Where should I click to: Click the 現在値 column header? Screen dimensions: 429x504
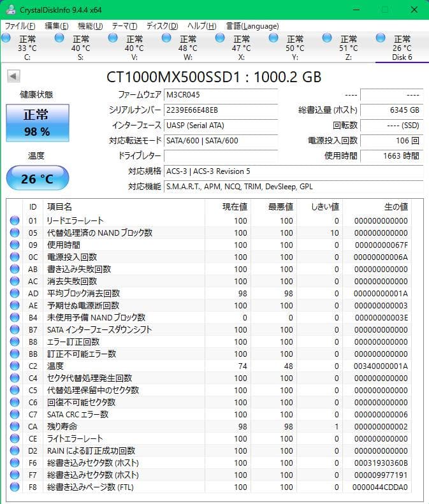coord(228,206)
